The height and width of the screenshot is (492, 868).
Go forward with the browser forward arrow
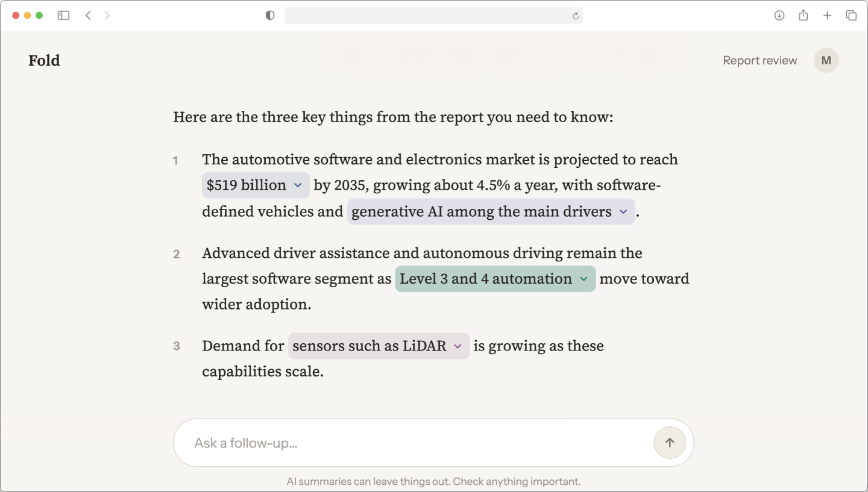(x=107, y=16)
